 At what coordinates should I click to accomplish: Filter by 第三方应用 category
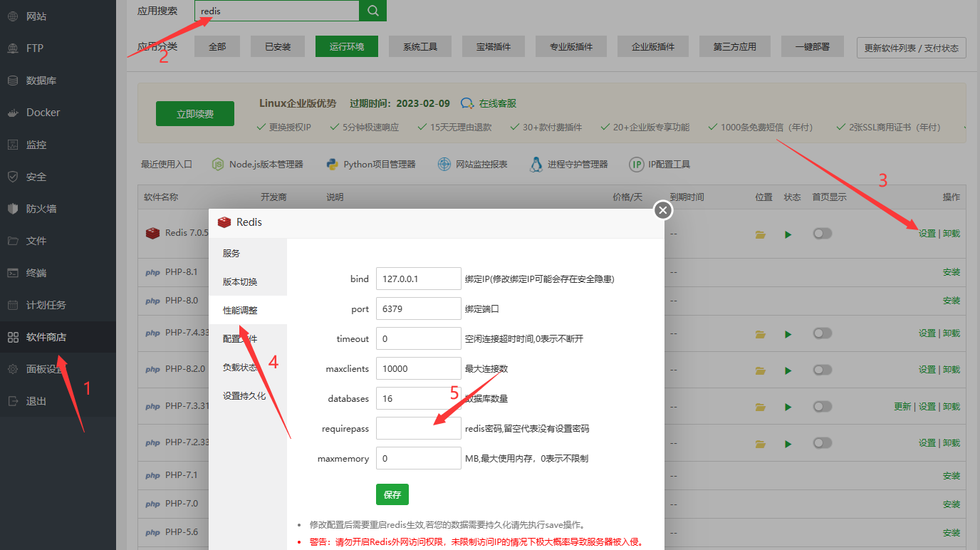[735, 46]
